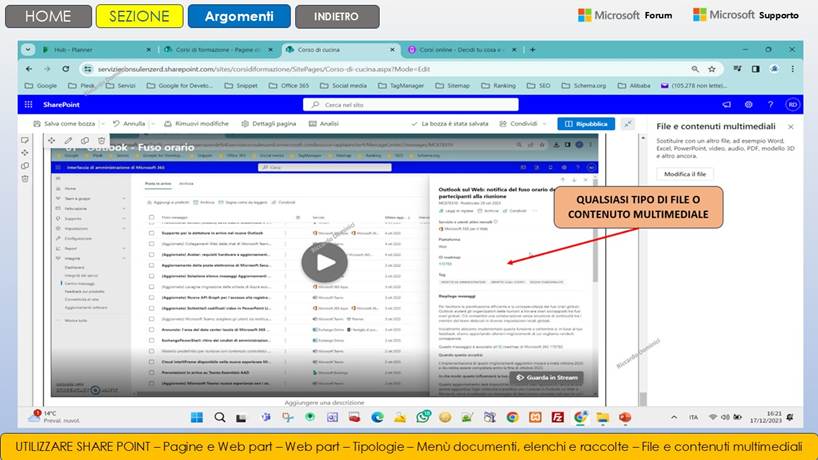Image resolution: width=818 pixels, height=460 pixels.
Task: Go to the HOME slide button
Action: [x=48, y=16]
